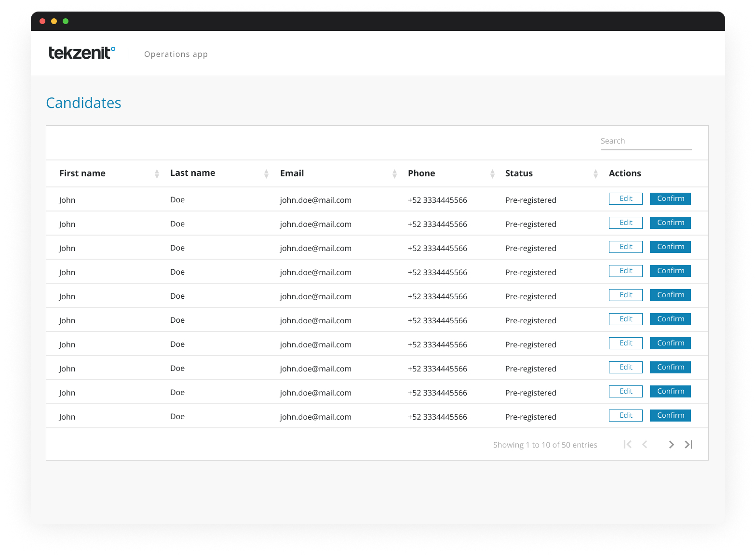Sort table by Email column arrows
The width and height of the screenshot is (756, 555).
(x=394, y=174)
